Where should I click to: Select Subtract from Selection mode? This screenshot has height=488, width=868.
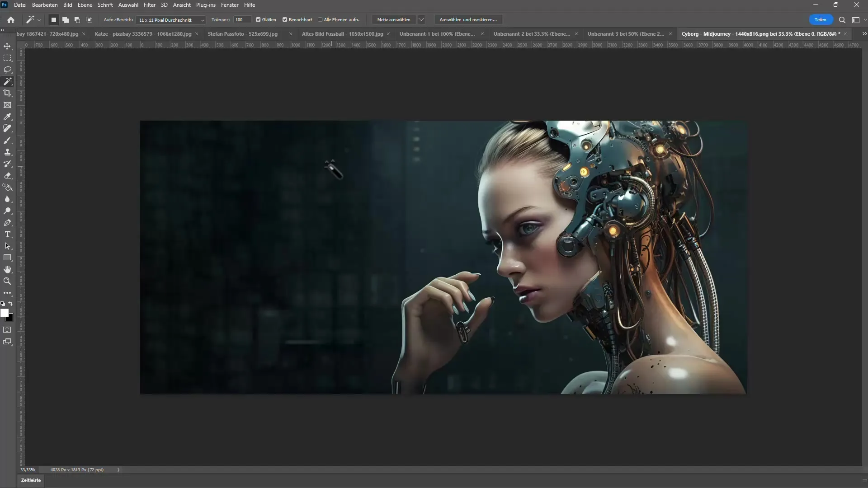click(77, 20)
